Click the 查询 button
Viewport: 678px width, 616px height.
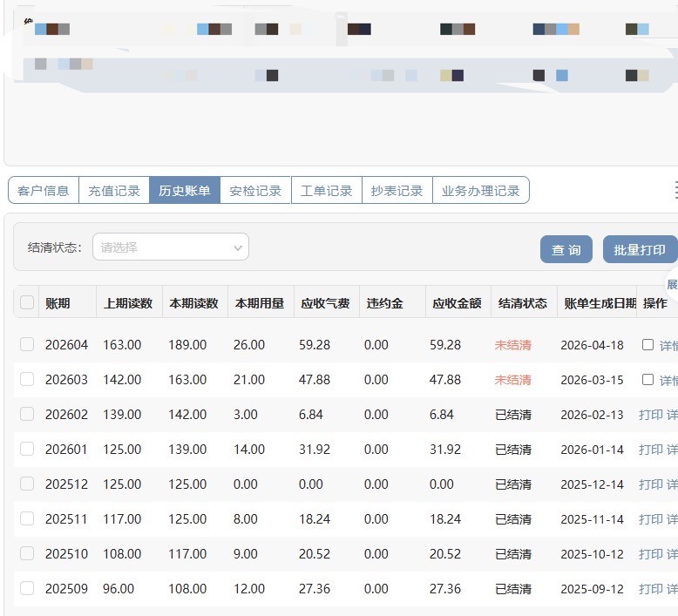pyautogui.click(x=566, y=249)
